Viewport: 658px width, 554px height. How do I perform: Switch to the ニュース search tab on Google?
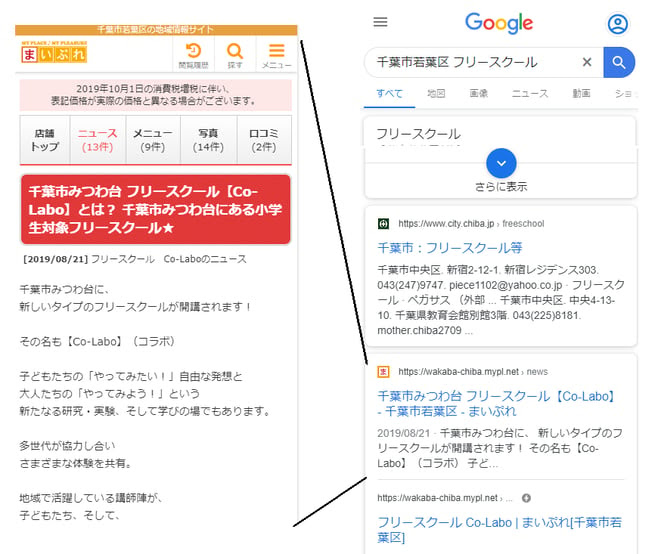click(530, 94)
